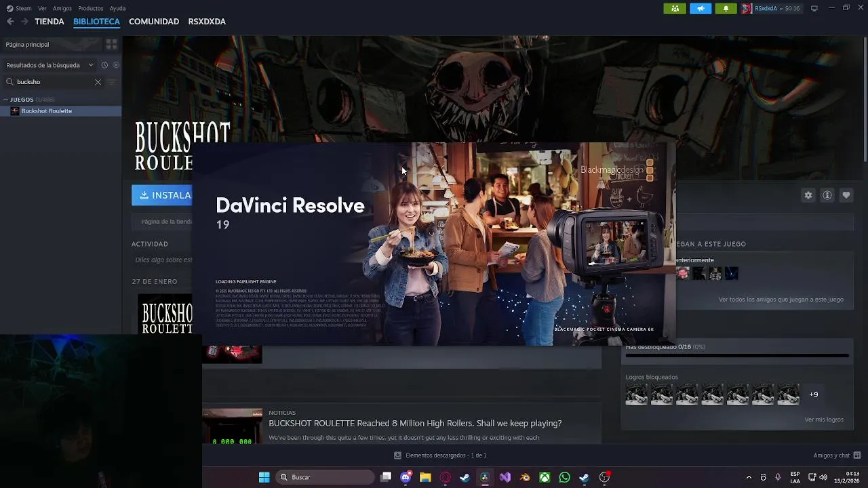
Task: Switch to the BIBLIOTECA tab
Action: (96, 22)
